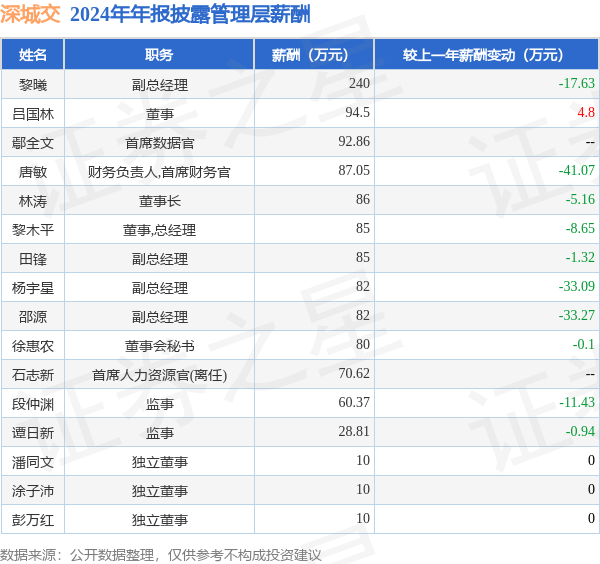The height and width of the screenshot is (564, 600).
Task: Click the salary value 87.05
Action: click(354, 171)
